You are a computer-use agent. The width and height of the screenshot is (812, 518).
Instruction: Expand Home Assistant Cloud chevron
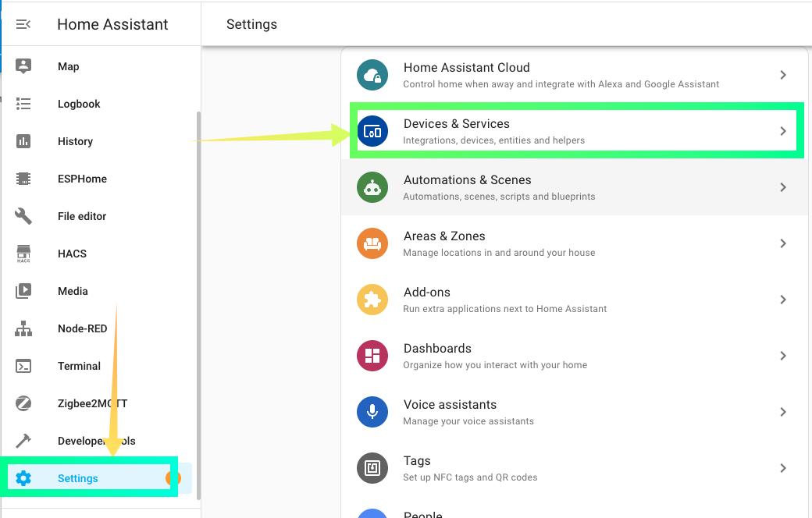click(783, 75)
